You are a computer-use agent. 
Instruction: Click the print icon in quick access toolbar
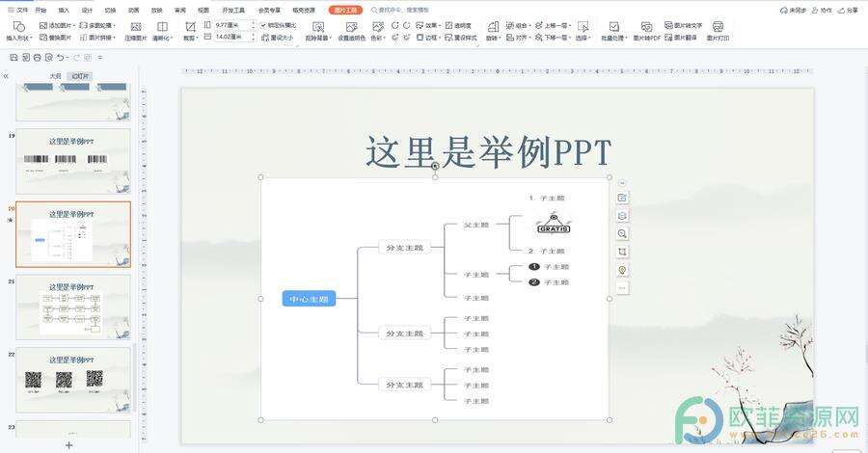[x=37, y=57]
